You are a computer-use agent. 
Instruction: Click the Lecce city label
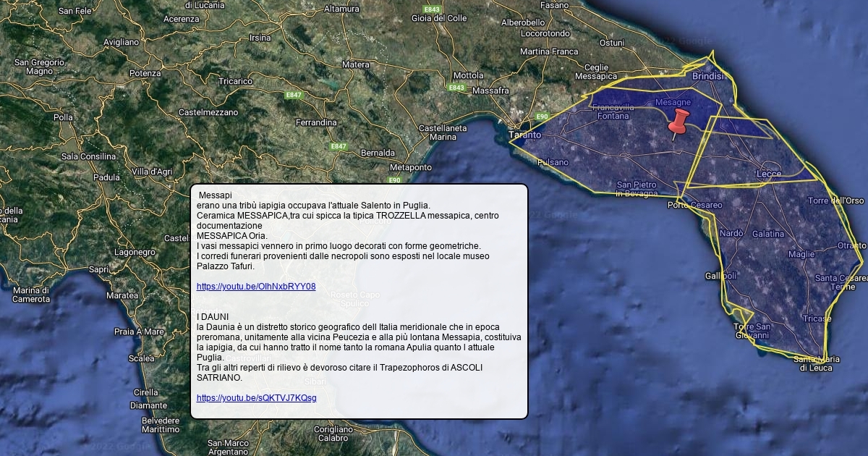(x=769, y=174)
